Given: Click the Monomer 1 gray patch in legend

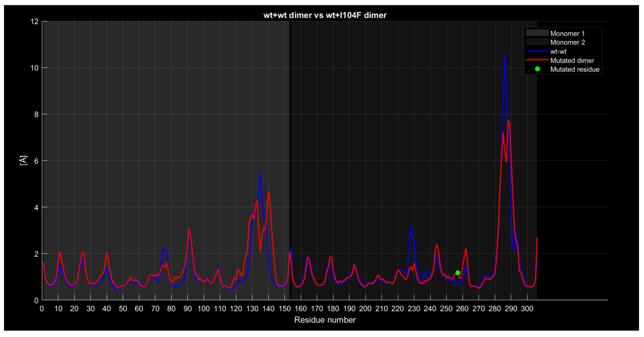Looking at the screenshot, I should pyautogui.click(x=537, y=33).
